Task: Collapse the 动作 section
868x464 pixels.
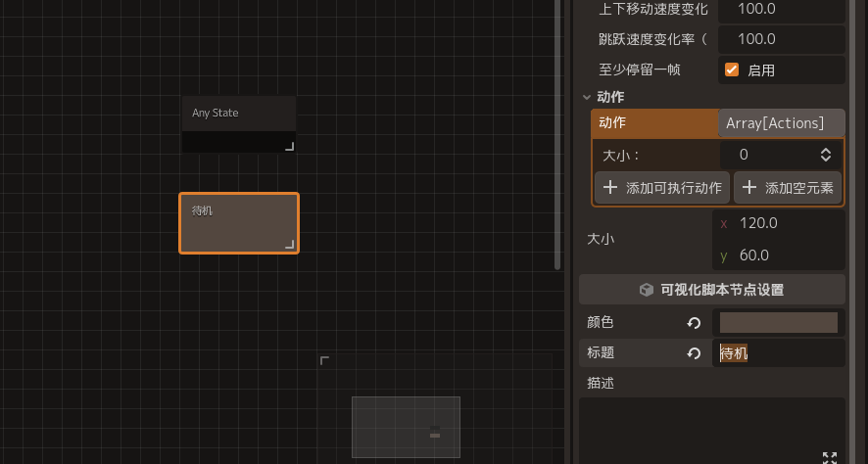Action: (587, 97)
